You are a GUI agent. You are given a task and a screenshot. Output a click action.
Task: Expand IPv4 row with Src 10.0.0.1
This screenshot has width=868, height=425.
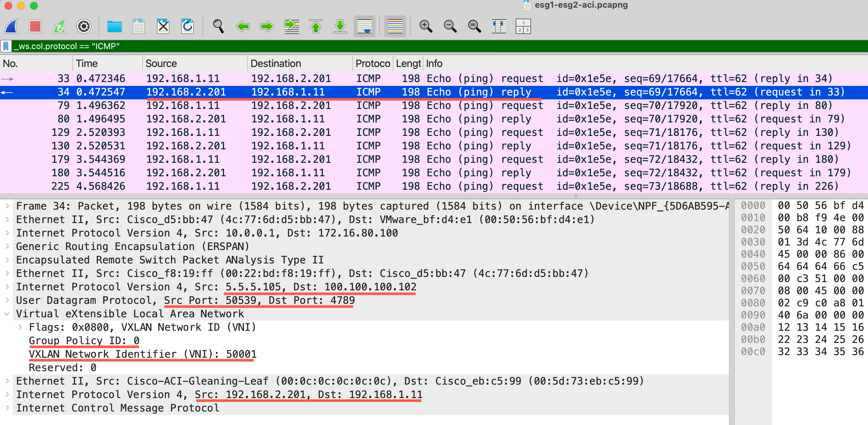tap(7, 233)
